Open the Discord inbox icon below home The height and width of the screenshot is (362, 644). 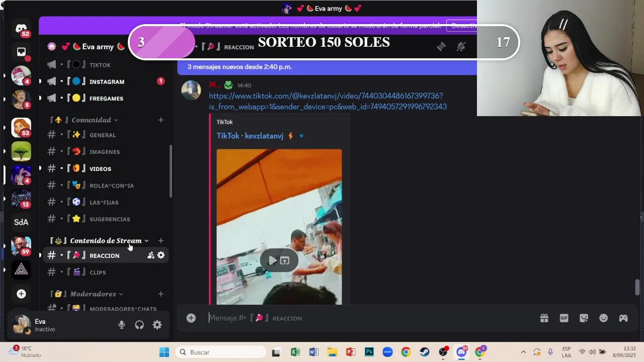click(21, 52)
